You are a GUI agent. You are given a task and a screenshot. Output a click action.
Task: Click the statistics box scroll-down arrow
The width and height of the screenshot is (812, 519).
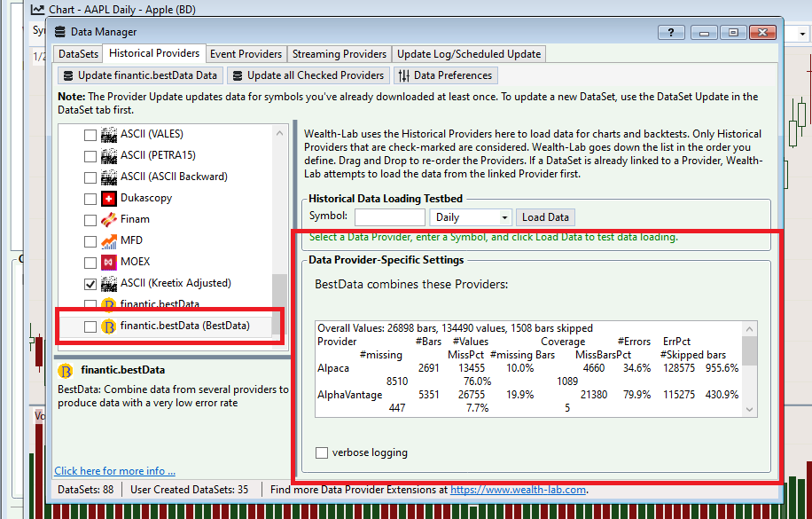tap(749, 410)
